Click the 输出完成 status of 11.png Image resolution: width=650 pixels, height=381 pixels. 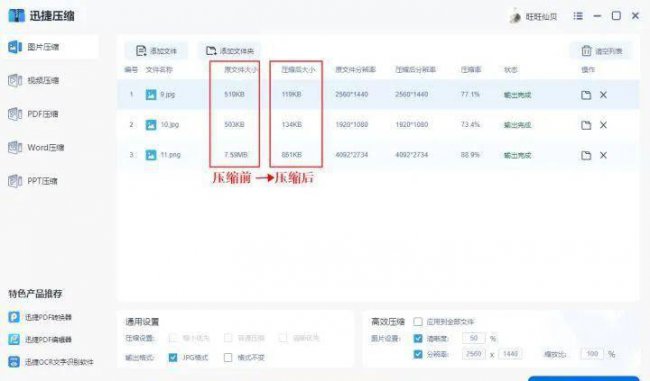pyautogui.click(x=517, y=155)
